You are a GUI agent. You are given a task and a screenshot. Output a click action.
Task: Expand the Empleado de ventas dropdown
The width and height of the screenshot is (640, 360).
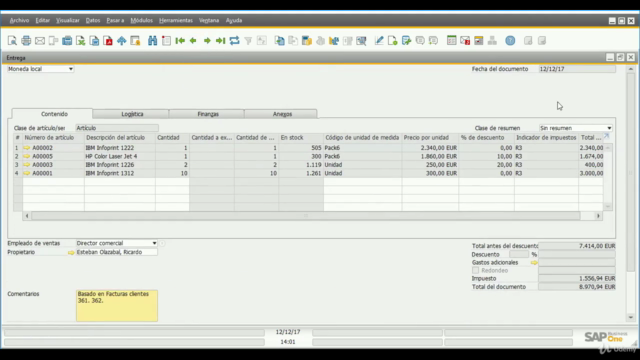coord(154,243)
